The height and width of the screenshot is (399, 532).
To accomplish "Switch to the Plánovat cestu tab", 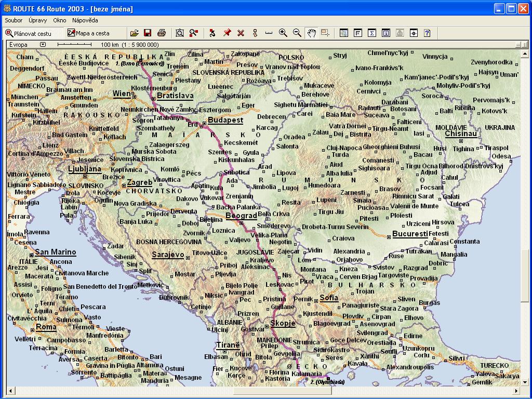I will (33, 33).
